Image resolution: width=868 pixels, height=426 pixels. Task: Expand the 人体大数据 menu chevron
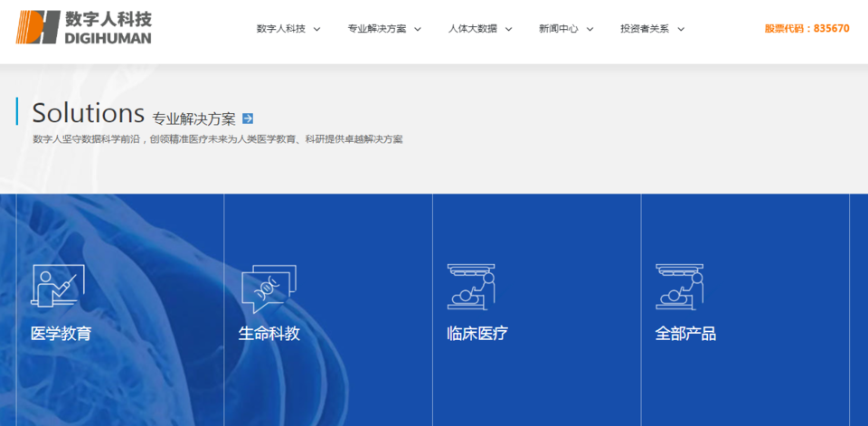tap(508, 29)
